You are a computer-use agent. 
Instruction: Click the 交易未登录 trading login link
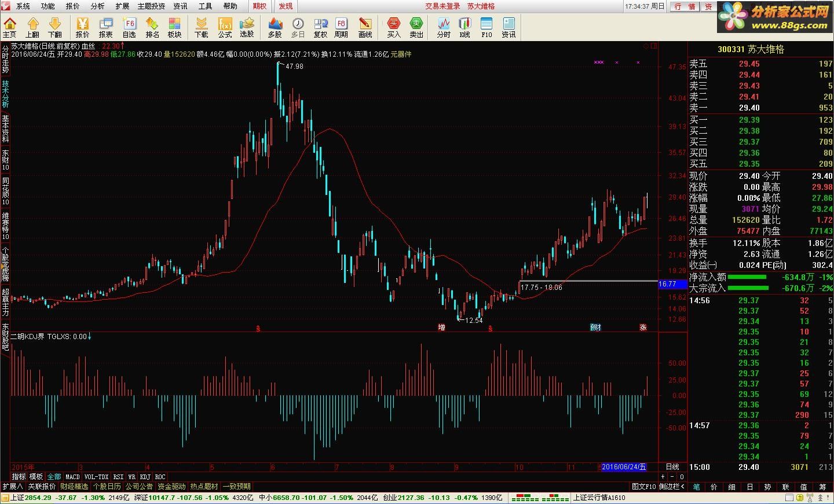[x=442, y=6]
